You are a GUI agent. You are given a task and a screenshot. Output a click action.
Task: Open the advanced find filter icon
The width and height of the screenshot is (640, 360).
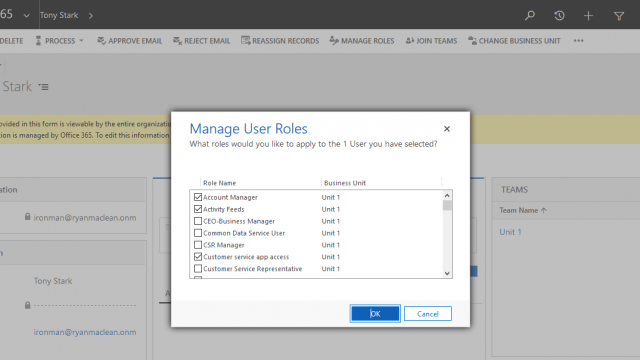click(x=619, y=16)
